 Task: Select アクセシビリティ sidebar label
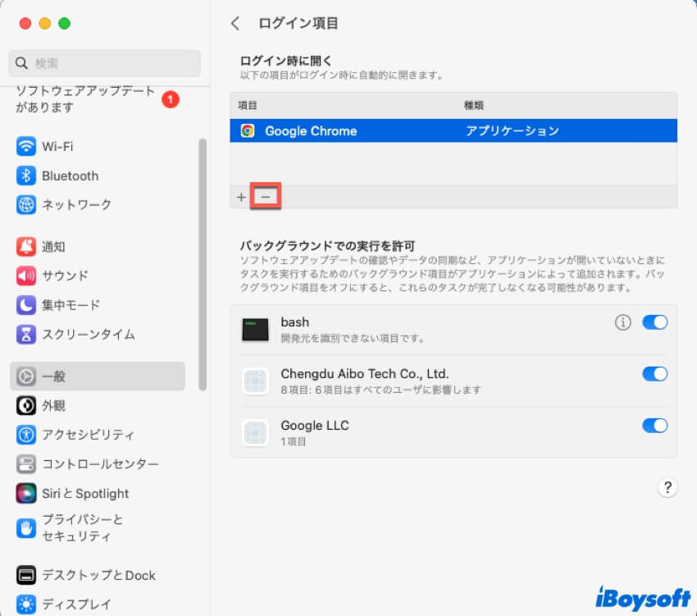pos(88,435)
